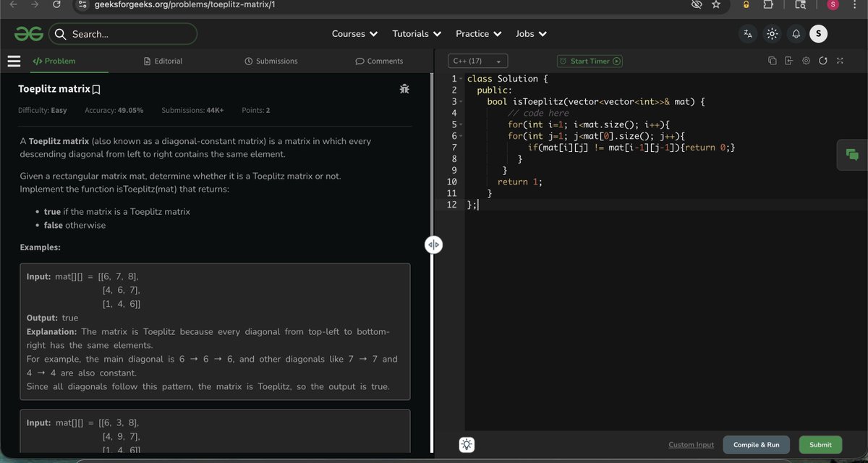Viewport: 868px width, 463px height.
Task: Click the editor import/exit code icon
Action: (788, 61)
